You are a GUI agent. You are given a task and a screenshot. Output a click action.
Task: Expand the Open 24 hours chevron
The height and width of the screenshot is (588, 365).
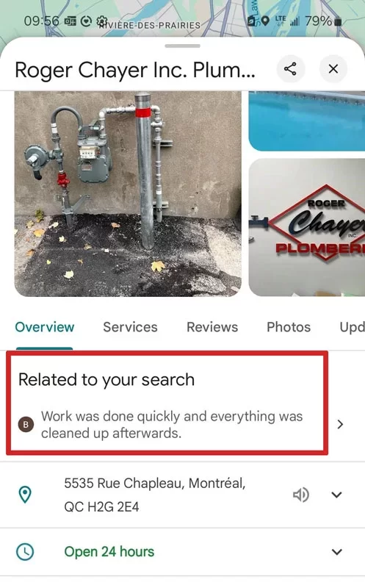pos(337,552)
